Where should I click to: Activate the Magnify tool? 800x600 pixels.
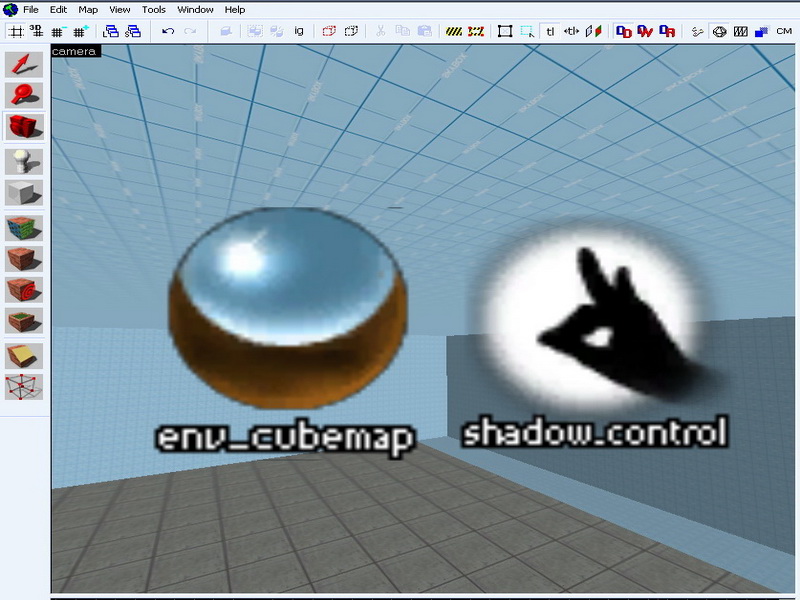[24, 96]
